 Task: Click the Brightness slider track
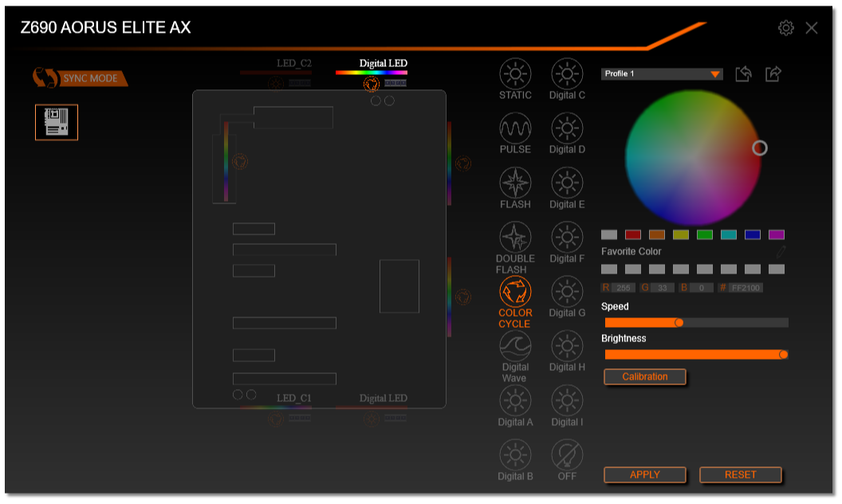(x=696, y=354)
